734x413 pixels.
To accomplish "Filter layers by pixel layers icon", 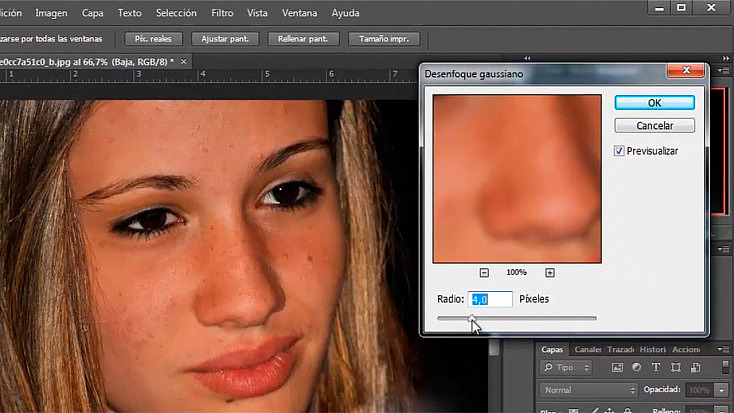I will tap(617, 368).
